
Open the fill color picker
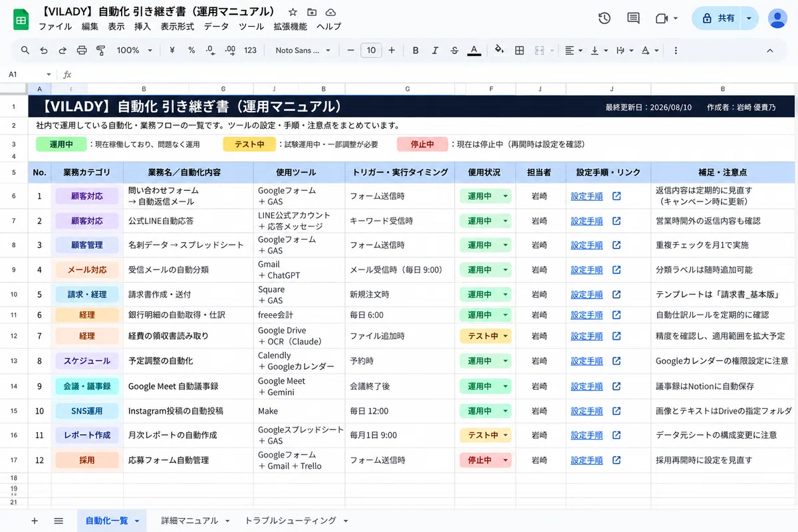click(500, 51)
